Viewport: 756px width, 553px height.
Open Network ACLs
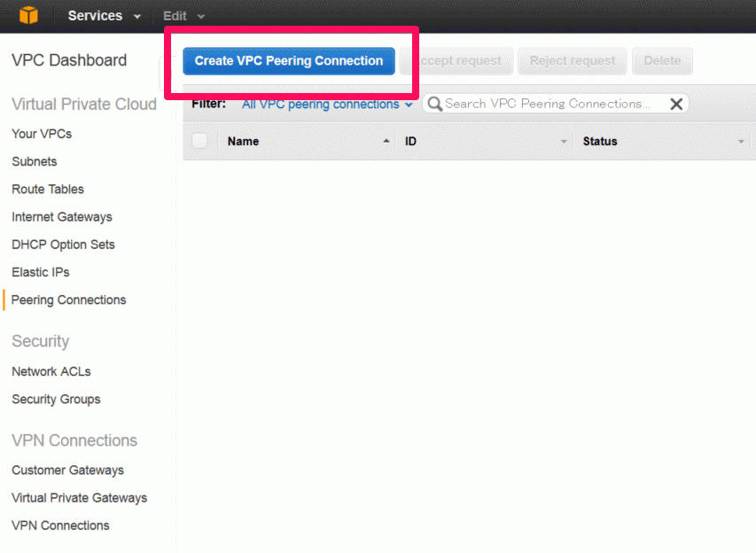point(51,371)
